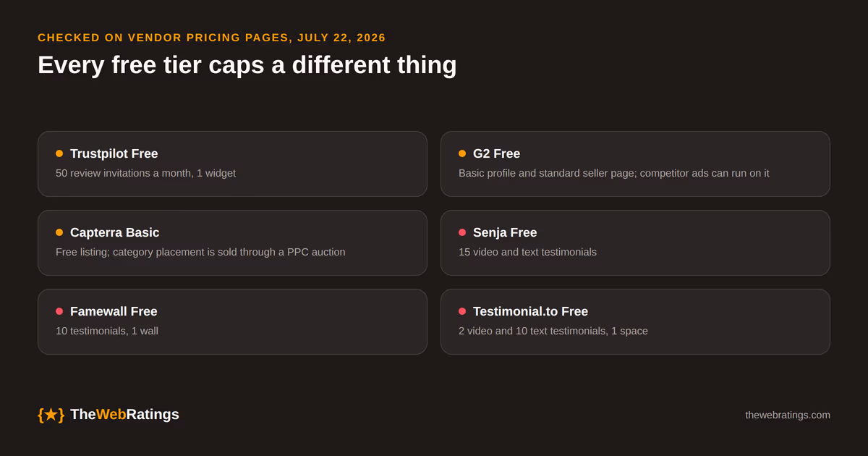This screenshot has height=456, width=868.
Task: Click the orange vendor pricing pages subtitle
Action: pyautogui.click(x=212, y=38)
